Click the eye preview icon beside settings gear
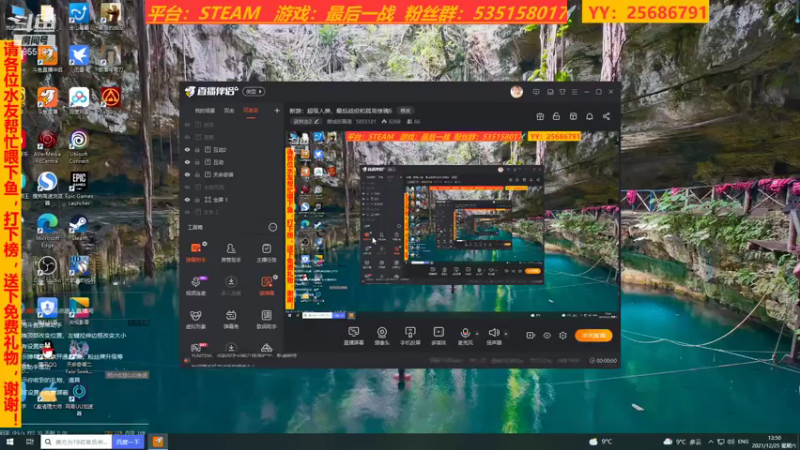 click(x=547, y=335)
